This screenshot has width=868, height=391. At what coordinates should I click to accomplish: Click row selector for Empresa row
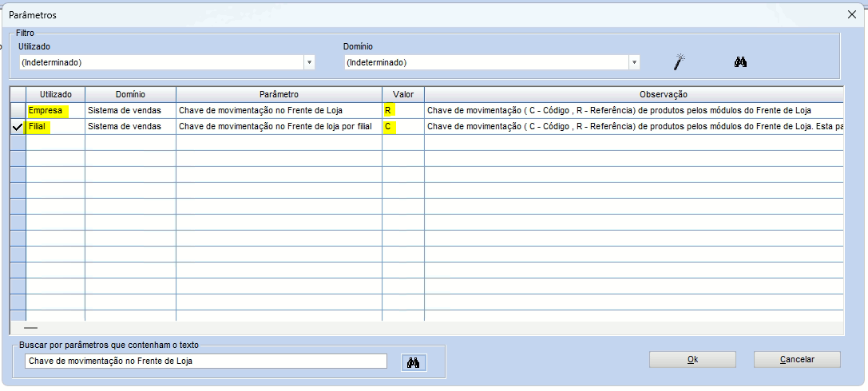(18, 111)
